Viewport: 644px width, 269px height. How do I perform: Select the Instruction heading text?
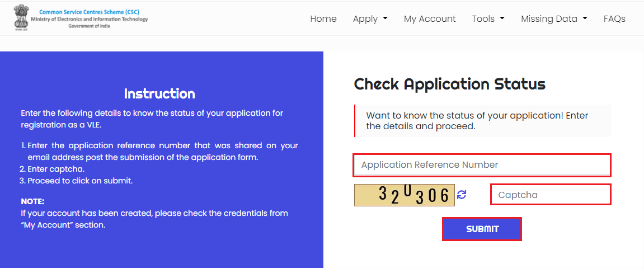click(x=159, y=94)
